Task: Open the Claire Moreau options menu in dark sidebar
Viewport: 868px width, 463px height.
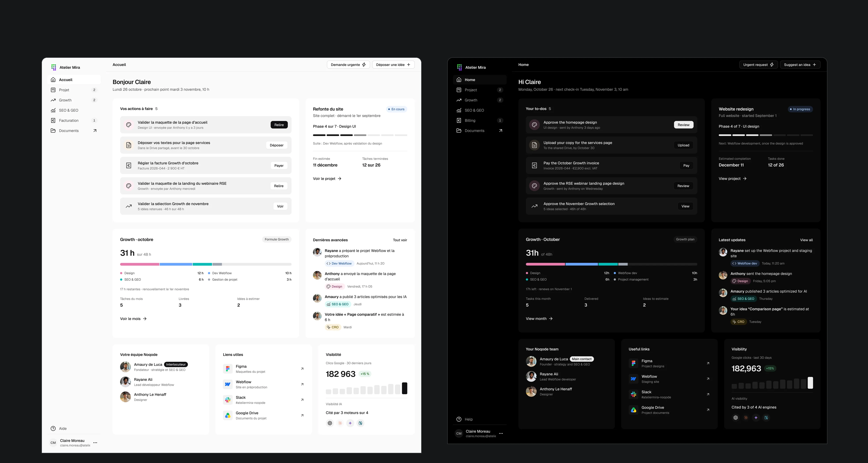Action: (501, 434)
